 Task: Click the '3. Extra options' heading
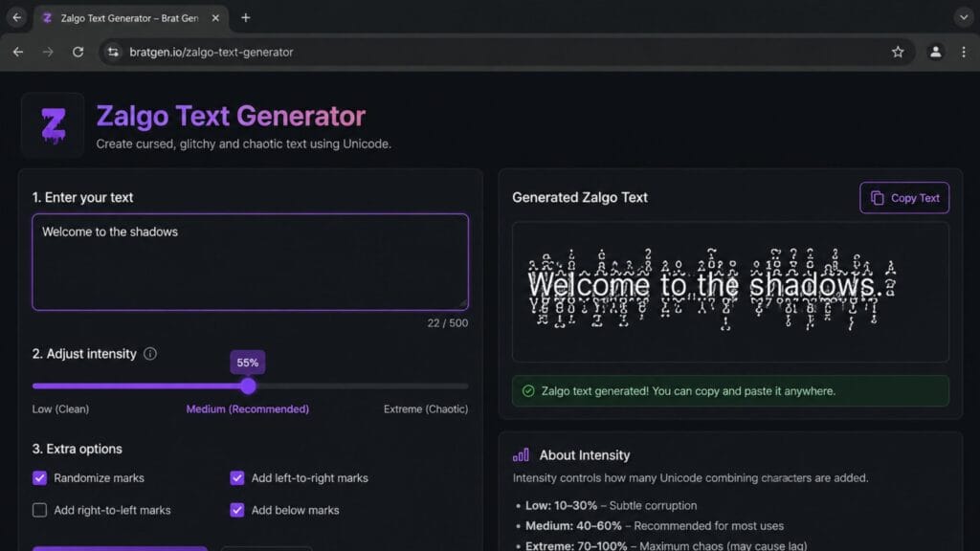[x=78, y=449]
